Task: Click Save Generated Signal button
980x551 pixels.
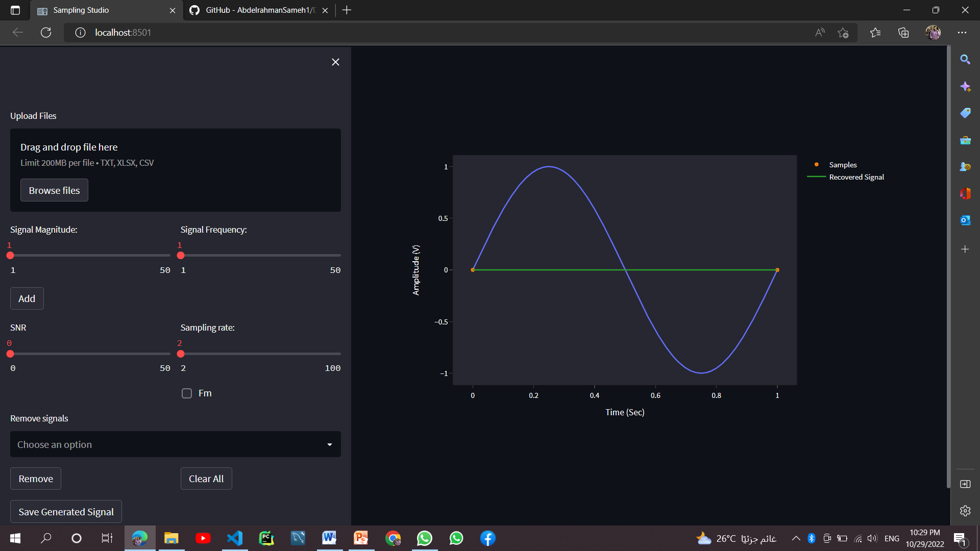Action: point(66,511)
